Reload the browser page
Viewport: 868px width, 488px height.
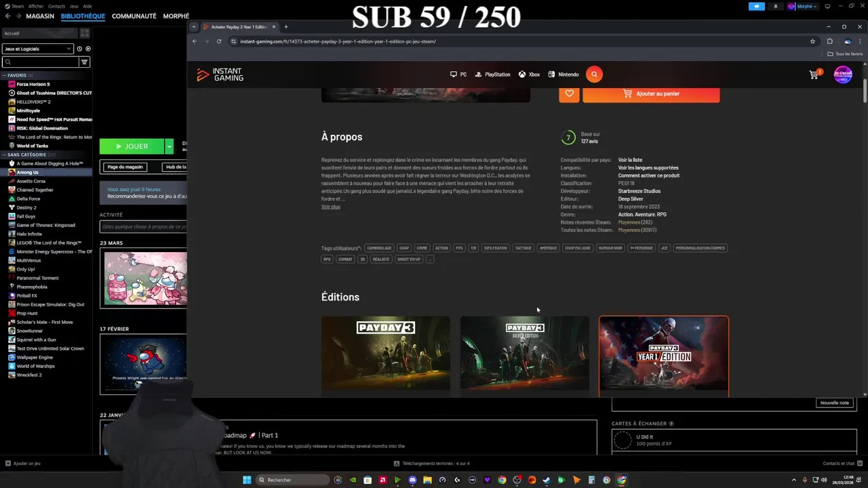[x=219, y=41]
